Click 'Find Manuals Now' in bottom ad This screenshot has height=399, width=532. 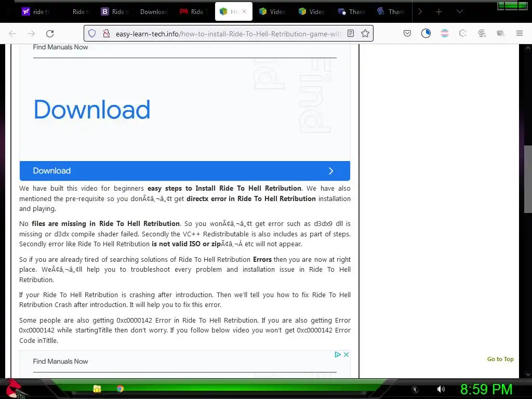click(60, 362)
